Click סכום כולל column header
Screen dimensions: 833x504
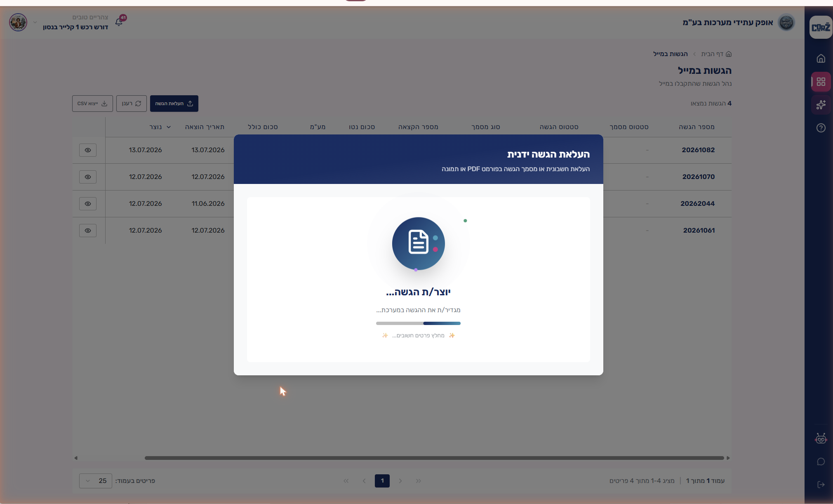tap(263, 127)
